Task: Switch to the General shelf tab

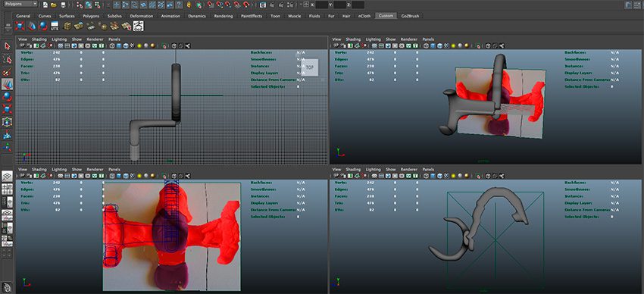Action: tap(23, 16)
